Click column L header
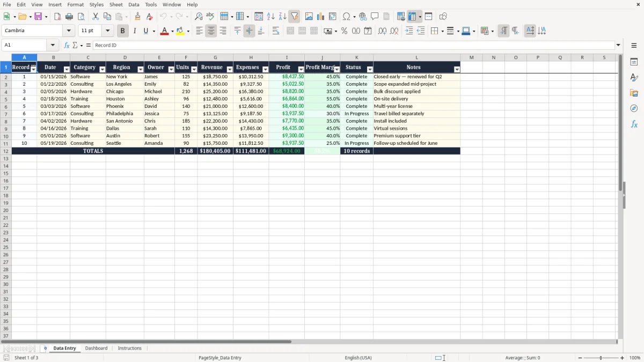Screen dimensions: 644x362 [x=416, y=57]
